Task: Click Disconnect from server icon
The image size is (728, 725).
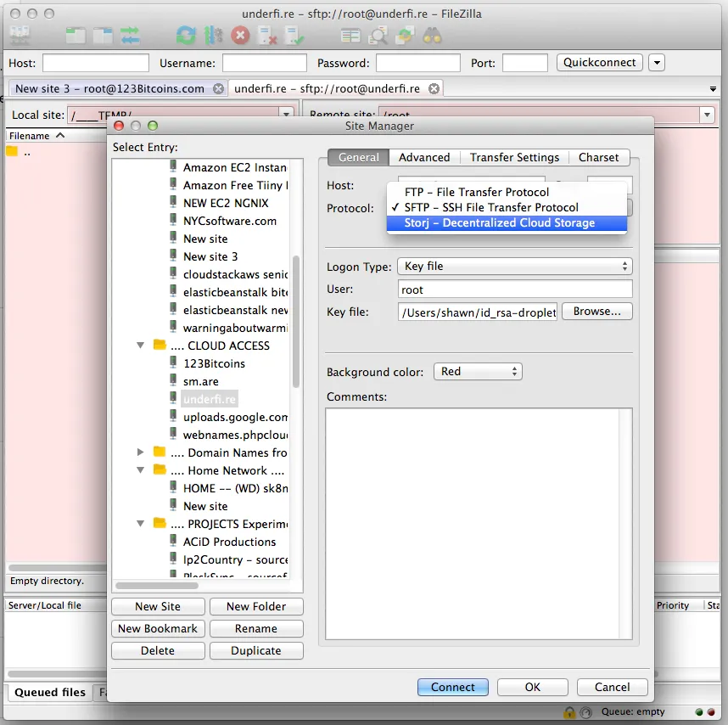Action: (267, 36)
